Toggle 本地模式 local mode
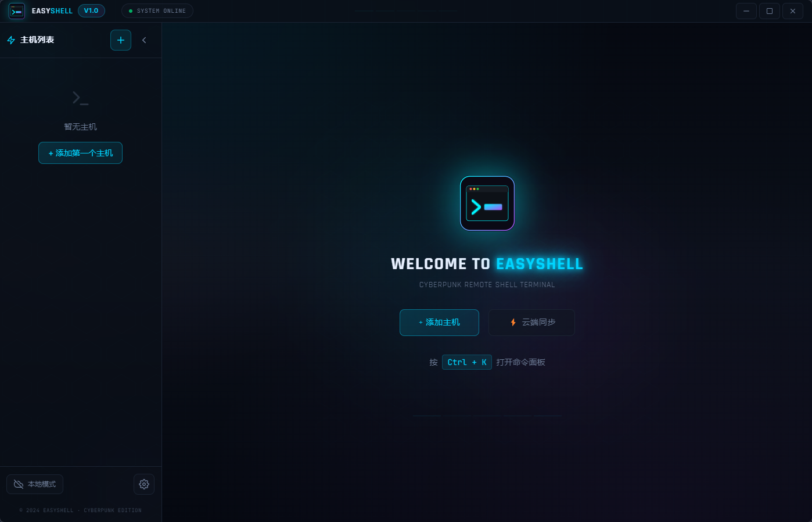 click(35, 484)
